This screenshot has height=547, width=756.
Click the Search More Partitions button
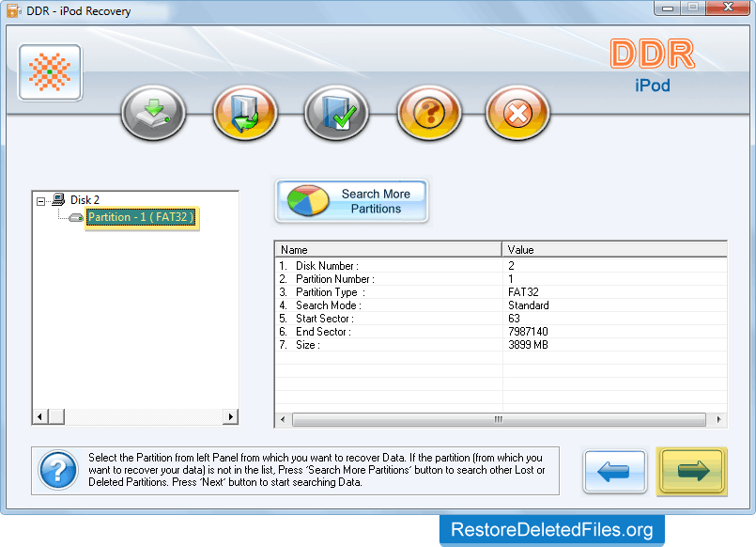[x=351, y=201]
